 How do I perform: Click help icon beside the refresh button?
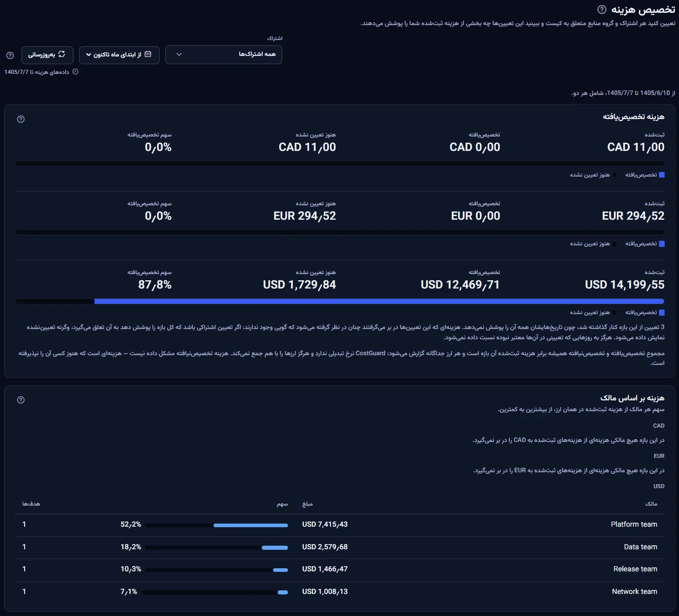(10, 55)
